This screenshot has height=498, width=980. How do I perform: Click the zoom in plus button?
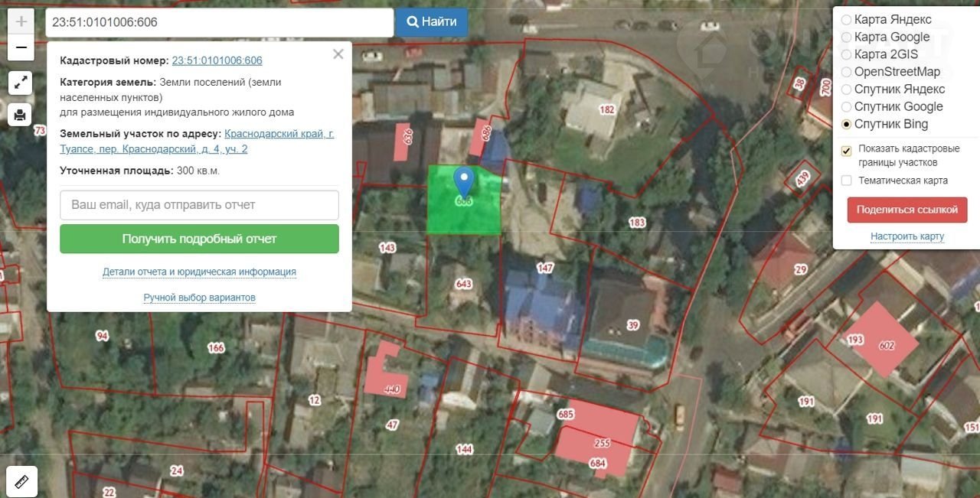[21, 21]
